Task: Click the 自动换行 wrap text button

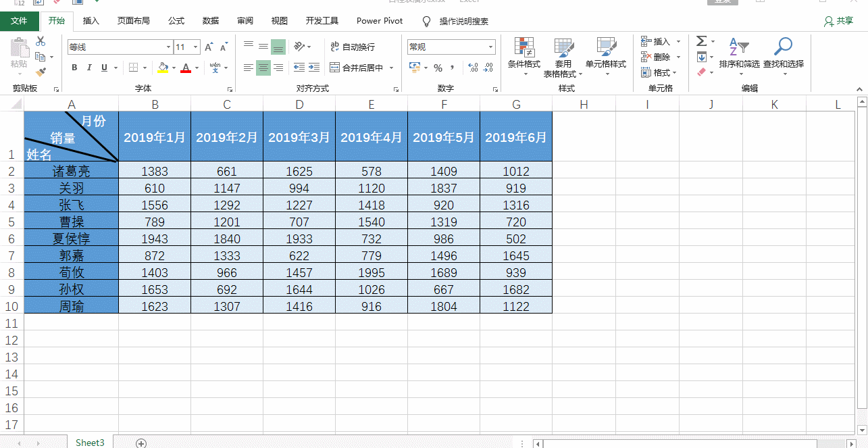Action: click(x=352, y=47)
